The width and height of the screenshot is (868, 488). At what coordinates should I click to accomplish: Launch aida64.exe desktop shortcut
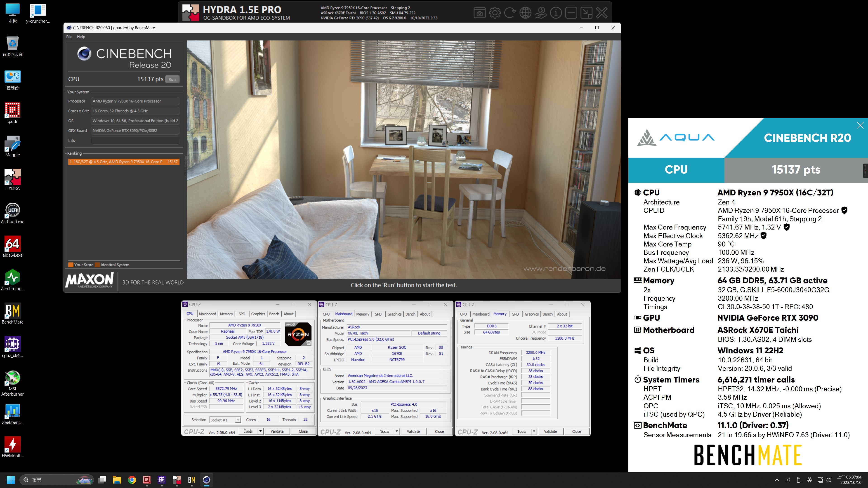(12, 246)
